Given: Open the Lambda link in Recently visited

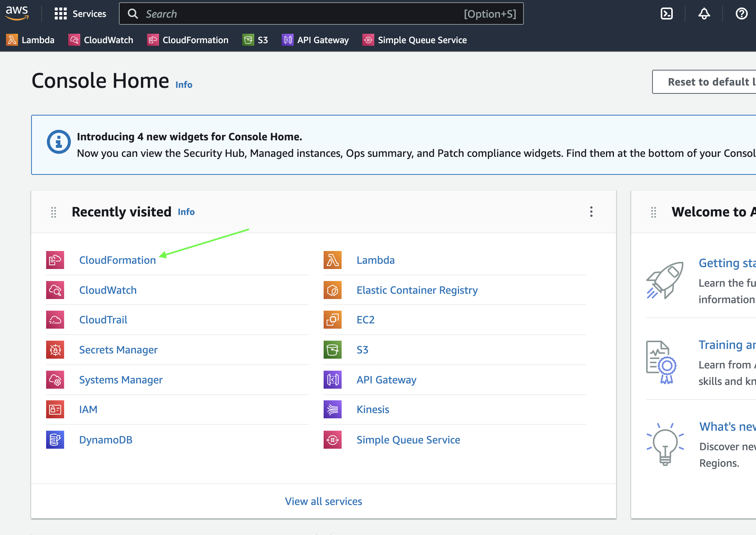Looking at the screenshot, I should (x=375, y=260).
